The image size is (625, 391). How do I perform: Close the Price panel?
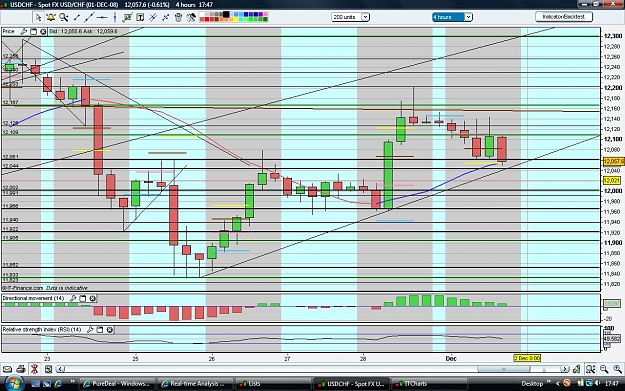coord(43,31)
